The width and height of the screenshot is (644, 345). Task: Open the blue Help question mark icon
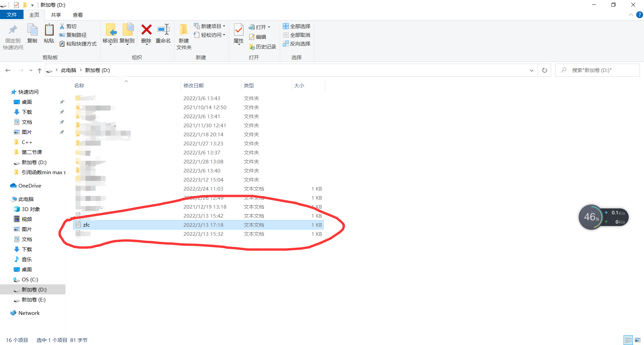click(x=640, y=15)
